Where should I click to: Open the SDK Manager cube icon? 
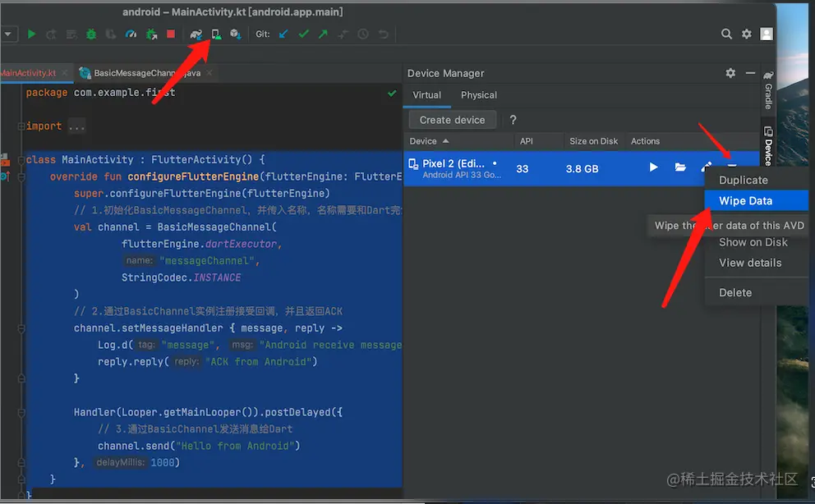236,34
